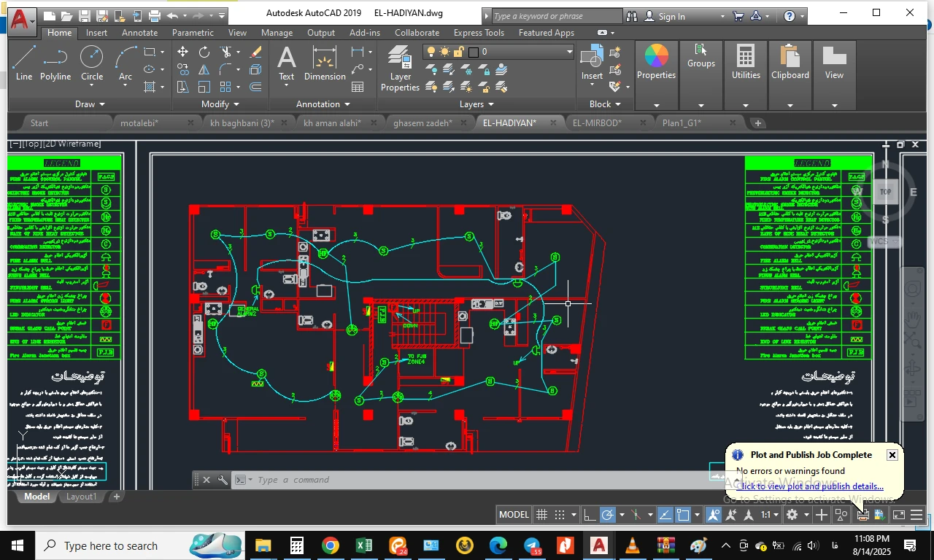Open the layer 0 dropdown list

(x=569, y=52)
